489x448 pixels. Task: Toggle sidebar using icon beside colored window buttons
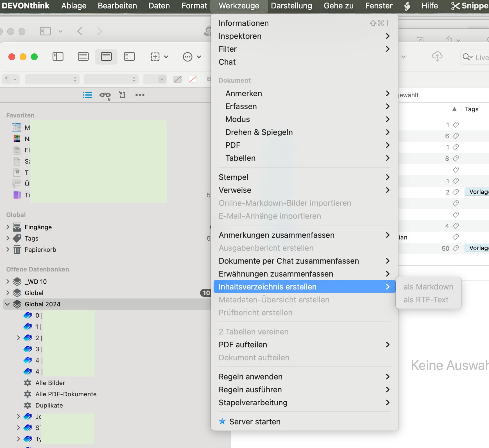coord(58,57)
